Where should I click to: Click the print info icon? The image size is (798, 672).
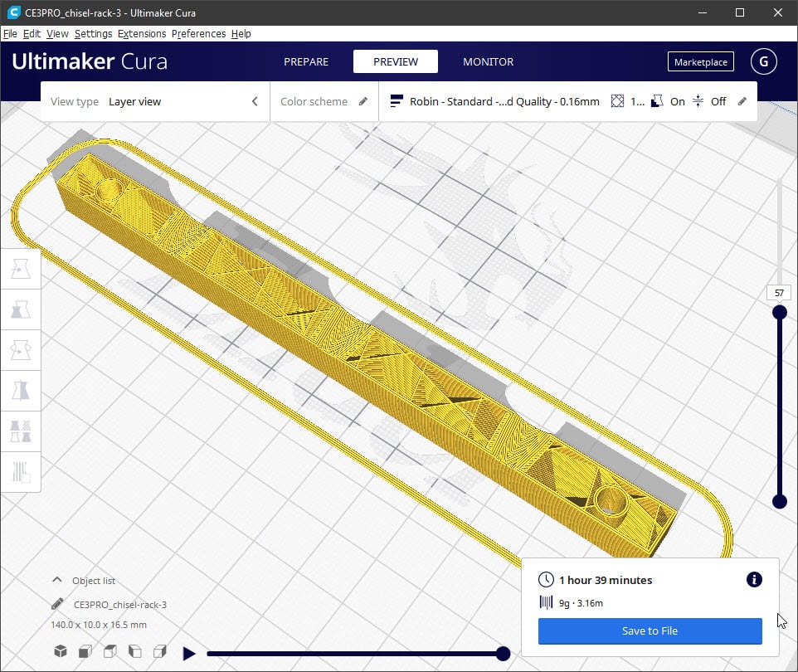754,579
